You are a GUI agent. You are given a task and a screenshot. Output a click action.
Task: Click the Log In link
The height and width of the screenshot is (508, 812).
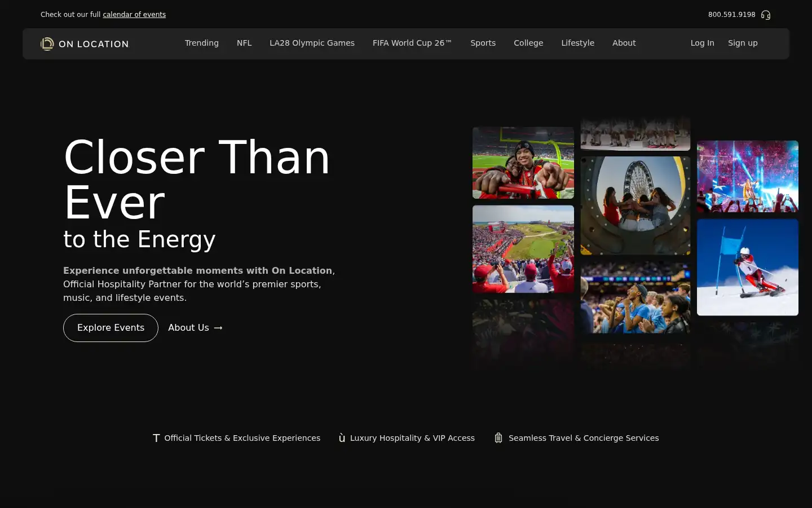(703, 43)
